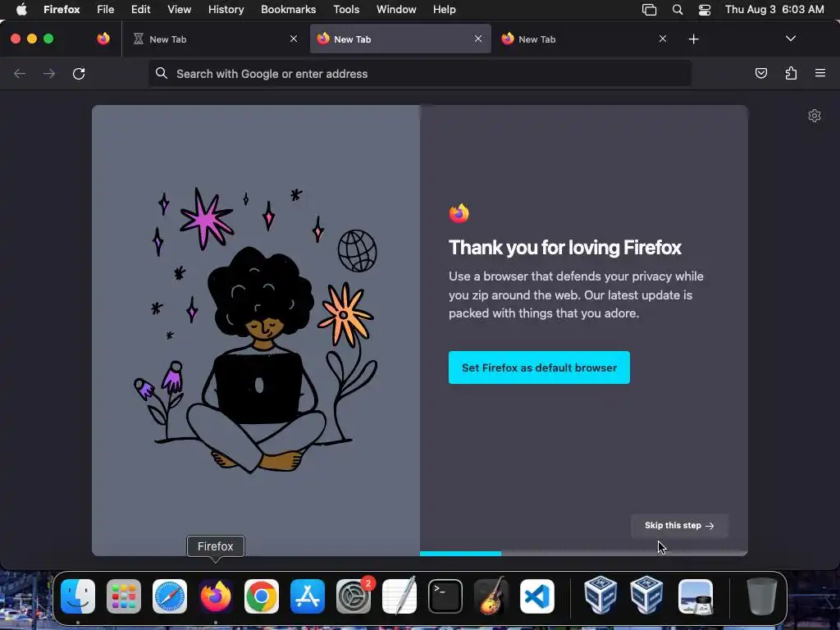
Task: Open the Firefox application menu in menu bar
Action: [x=62, y=10]
